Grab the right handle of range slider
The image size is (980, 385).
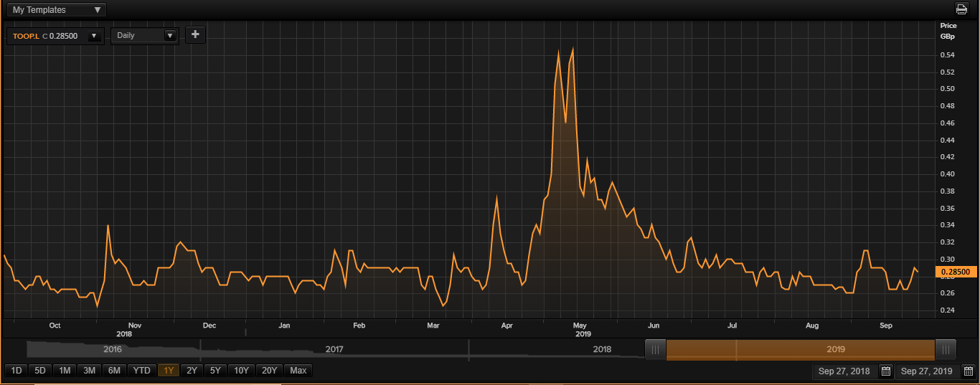[x=946, y=349]
